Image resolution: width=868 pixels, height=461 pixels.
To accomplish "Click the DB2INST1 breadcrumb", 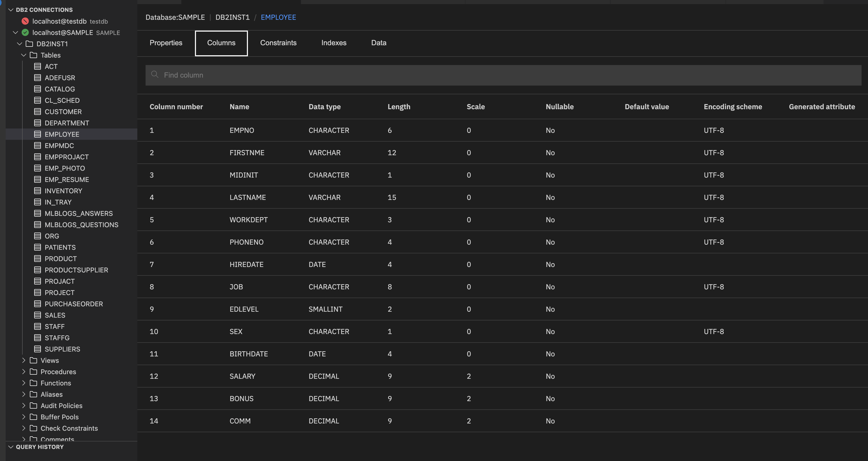I will 232,17.
